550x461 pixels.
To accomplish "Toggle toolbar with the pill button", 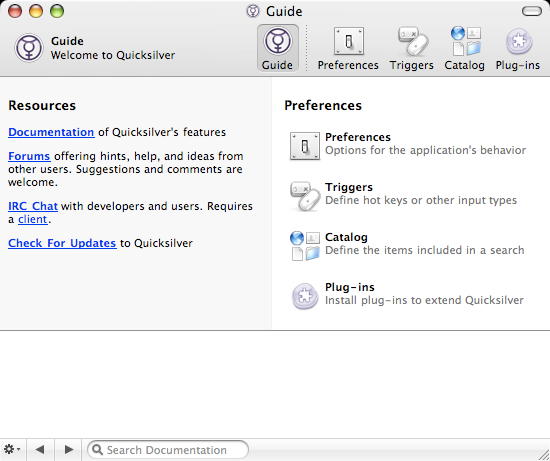I will [x=532, y=11].
